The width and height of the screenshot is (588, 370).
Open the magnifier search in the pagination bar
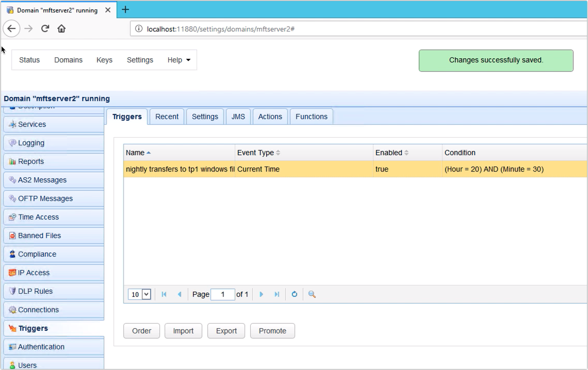point(311,294)
